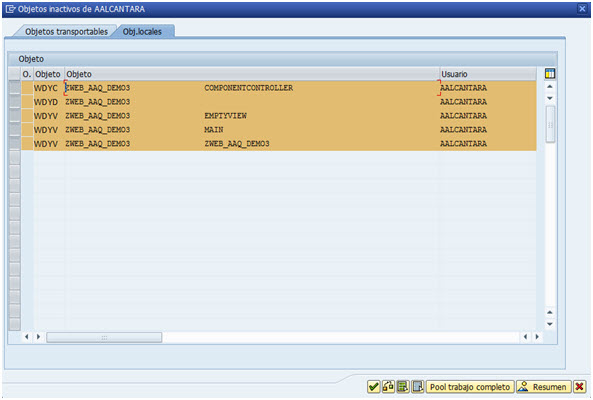This screenshot has width=593, height=400.
Task: Click the Resumen button
Action: click(543, 387)
